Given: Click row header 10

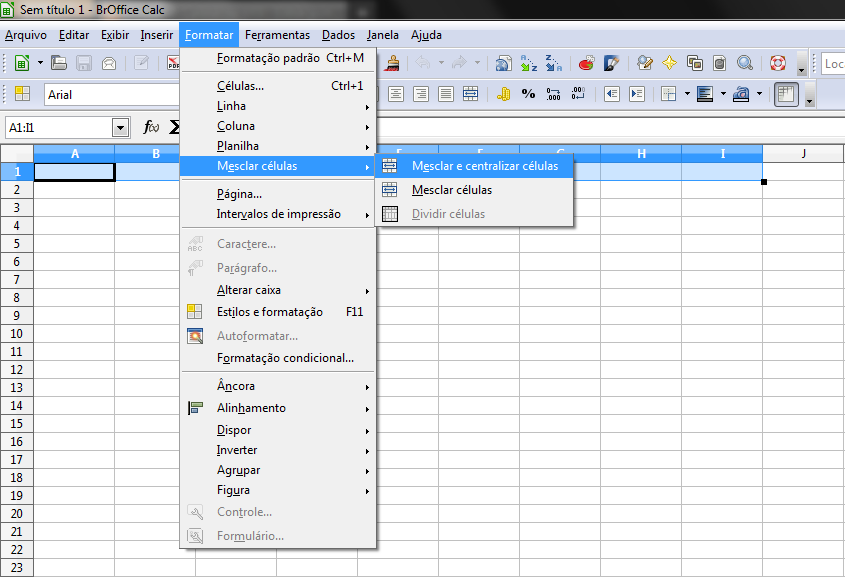Looking at the screenshot, I should [x=17, y=334].
